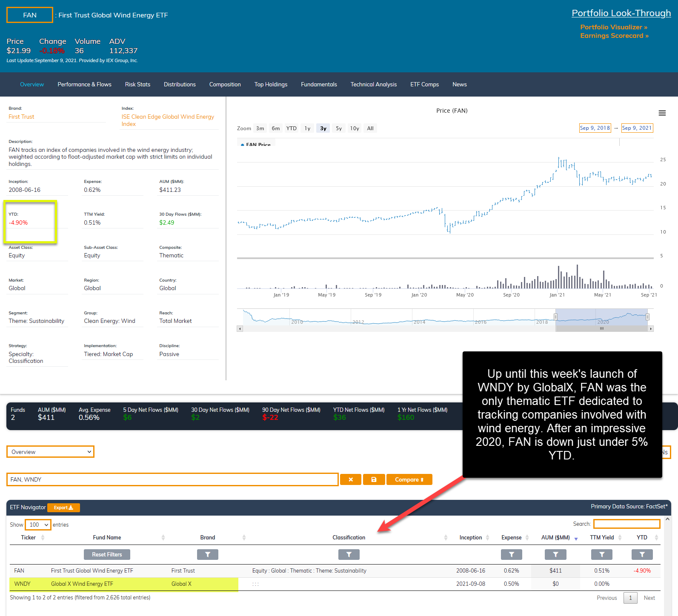This screenshot has height=616, width=678.
Task: Click the Previous pagination link
Action: point(606,598)
